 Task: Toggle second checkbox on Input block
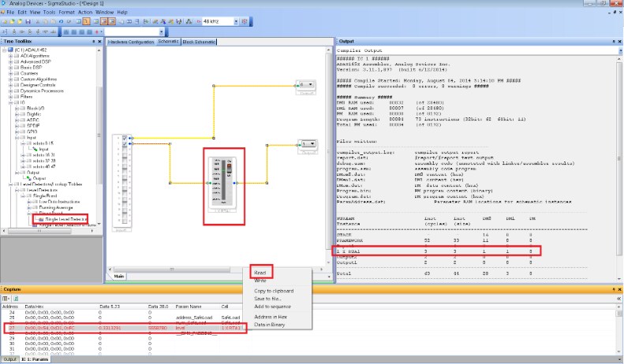125,144
